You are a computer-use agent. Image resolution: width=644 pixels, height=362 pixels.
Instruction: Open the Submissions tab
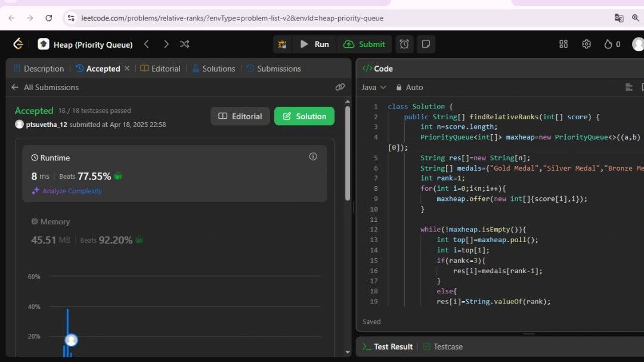(274, 69)
